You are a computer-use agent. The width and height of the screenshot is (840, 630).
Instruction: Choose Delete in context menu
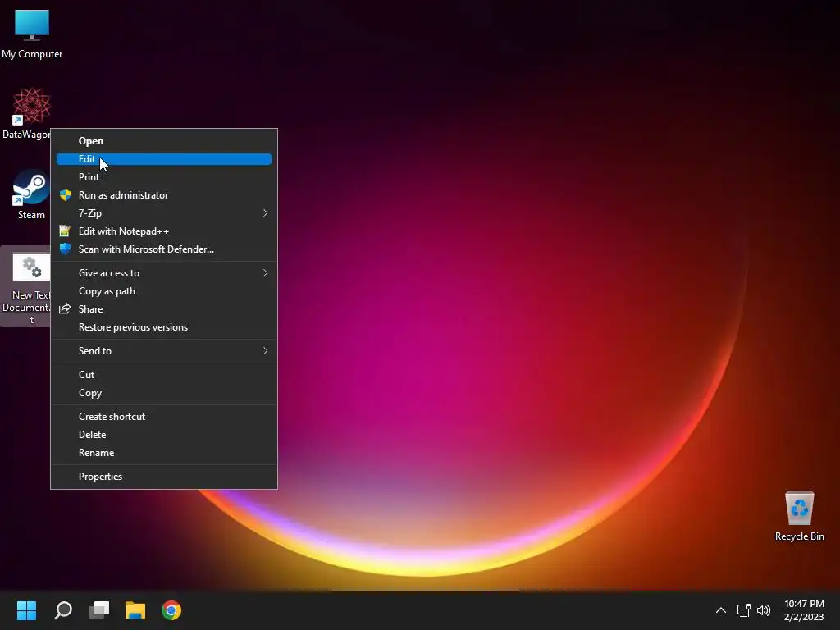164,435
